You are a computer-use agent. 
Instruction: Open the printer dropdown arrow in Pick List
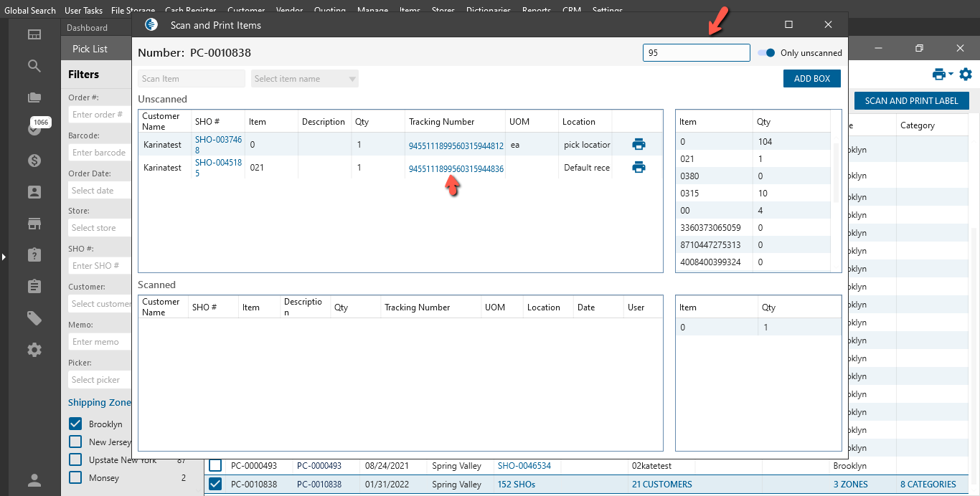point(951,75)
